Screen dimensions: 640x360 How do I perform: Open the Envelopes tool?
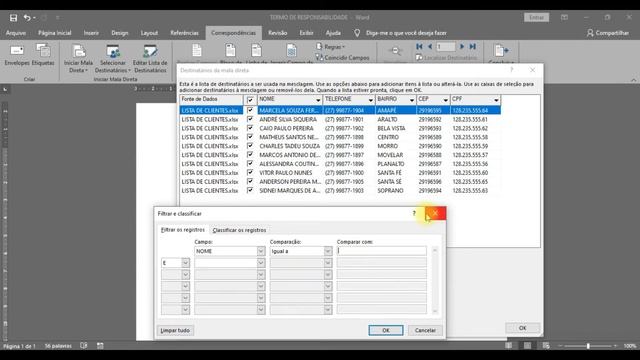(17, 55)
